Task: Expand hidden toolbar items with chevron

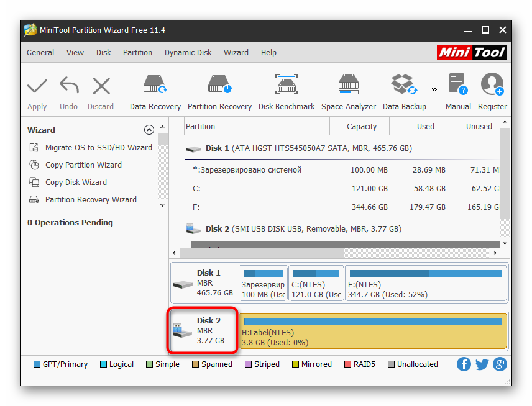Action: [x=434, y=89]
